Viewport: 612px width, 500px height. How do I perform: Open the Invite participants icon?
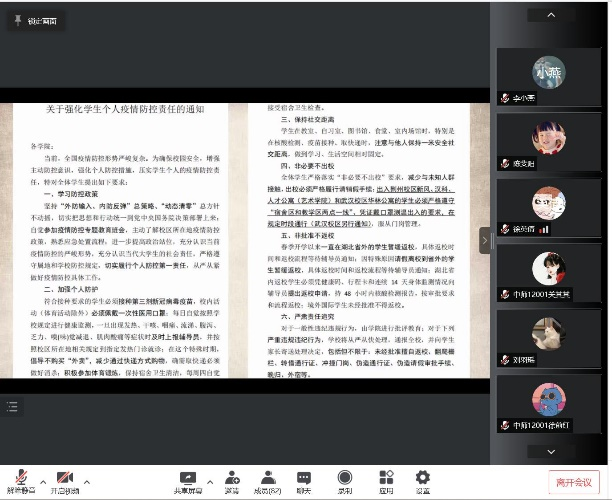[231, 479]
